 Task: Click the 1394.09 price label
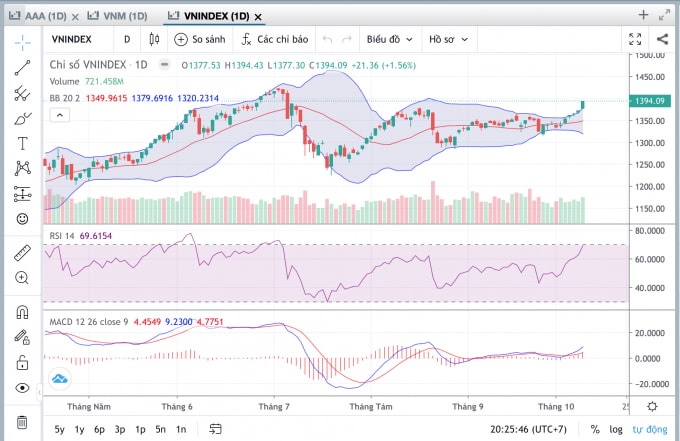[x=650, y=101]
